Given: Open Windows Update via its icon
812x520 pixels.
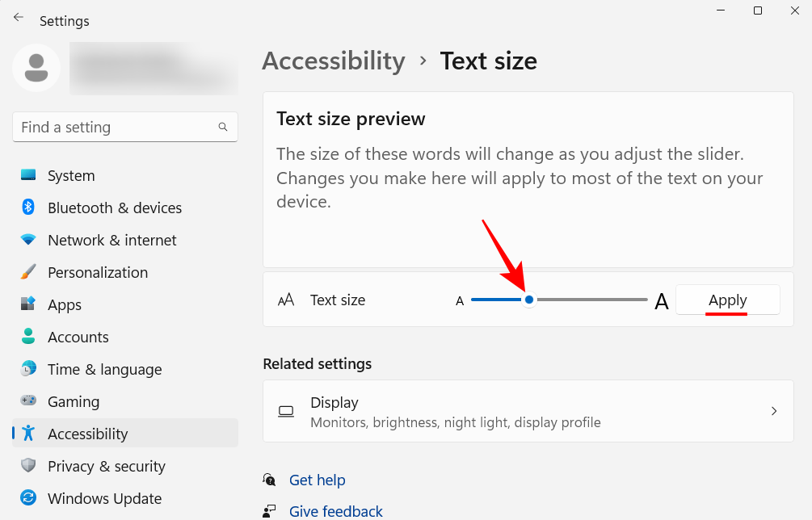Looking at the screenshot, I should point(29,498).
